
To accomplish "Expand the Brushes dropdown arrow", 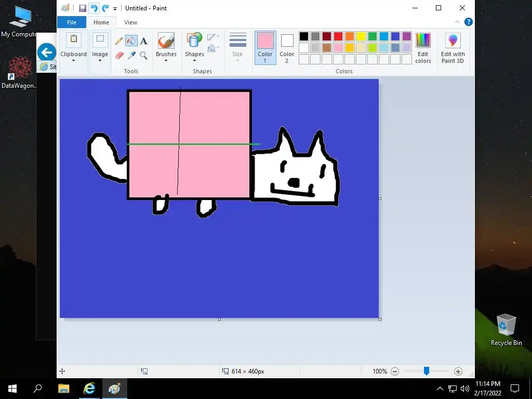I will [x=166, y=61].
